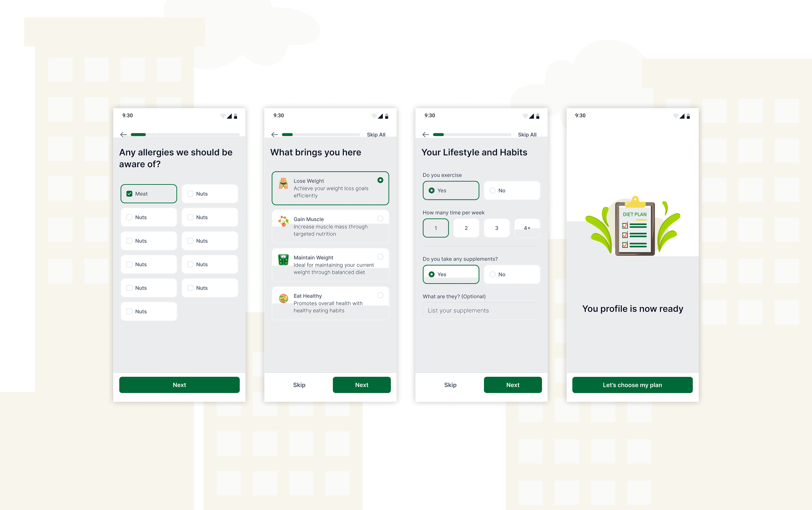Select No for Do you exercise
812x510 pixels.
click(x=493, y=191)
